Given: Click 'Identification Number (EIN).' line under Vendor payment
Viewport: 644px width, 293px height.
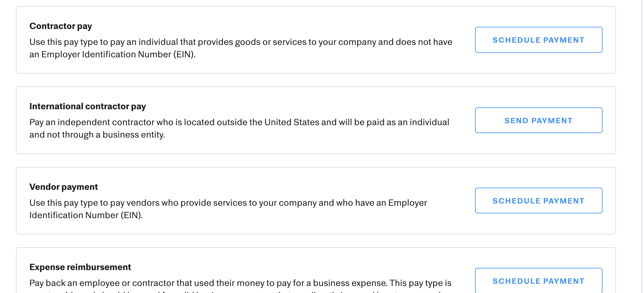Looking at the screenshot, I should tap(86, 215).
